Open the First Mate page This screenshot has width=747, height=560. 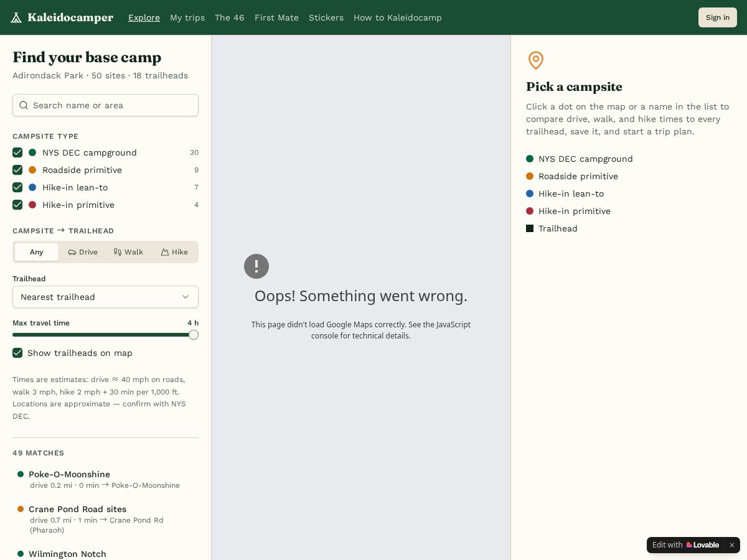(x=276, y=17)
